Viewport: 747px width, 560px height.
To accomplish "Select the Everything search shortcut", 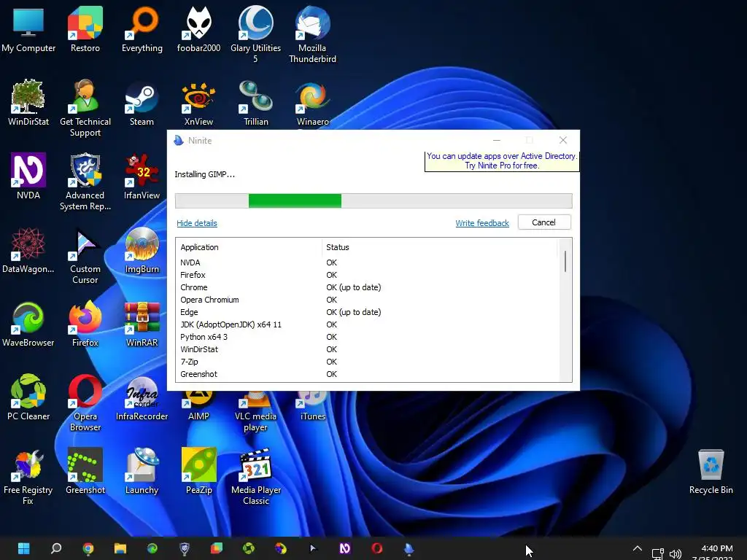I will coord(142,30).
